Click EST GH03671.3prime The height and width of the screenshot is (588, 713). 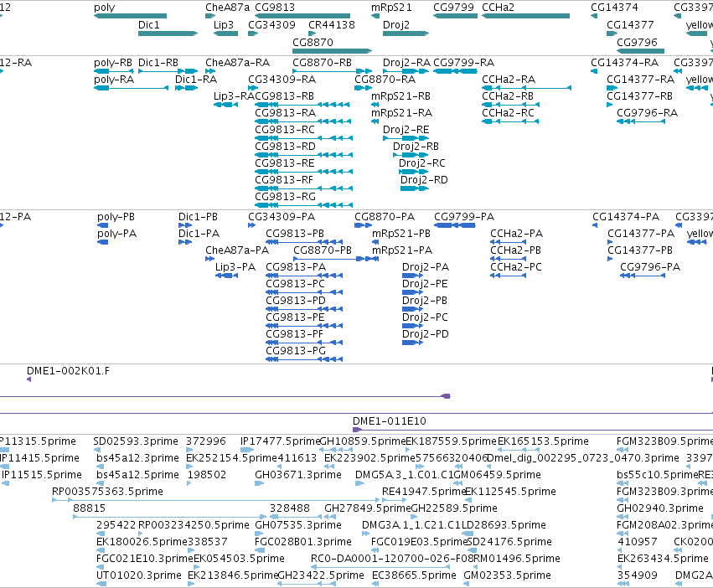(x=259, y=483)
